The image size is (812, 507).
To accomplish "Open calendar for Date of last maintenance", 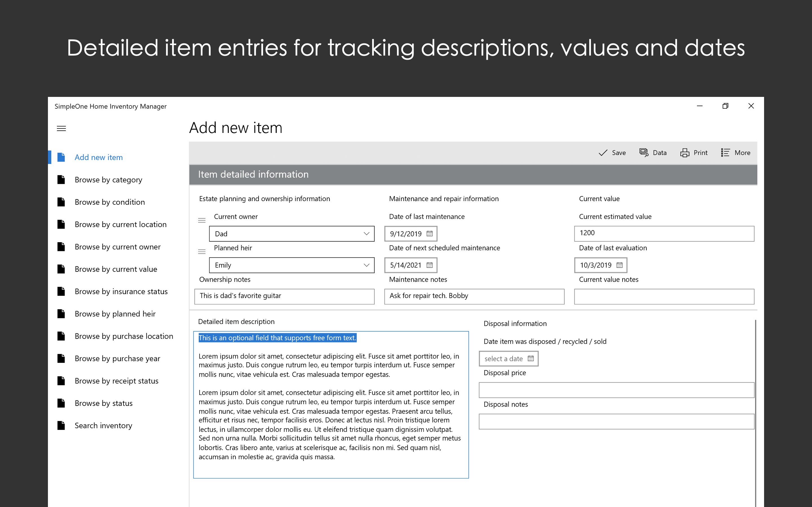I will point(430,234).
